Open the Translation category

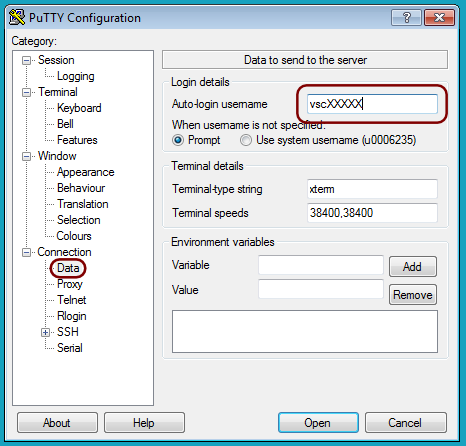click(83, 204)
